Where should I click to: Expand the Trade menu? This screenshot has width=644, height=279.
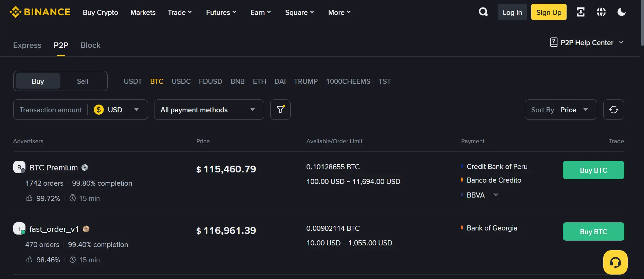pos(180,13)
